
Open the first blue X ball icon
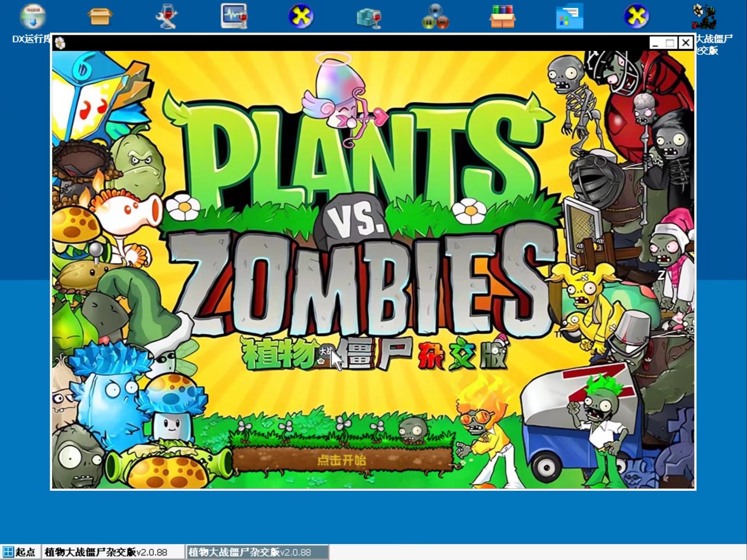pyautogui.click(x=301, y=16)
